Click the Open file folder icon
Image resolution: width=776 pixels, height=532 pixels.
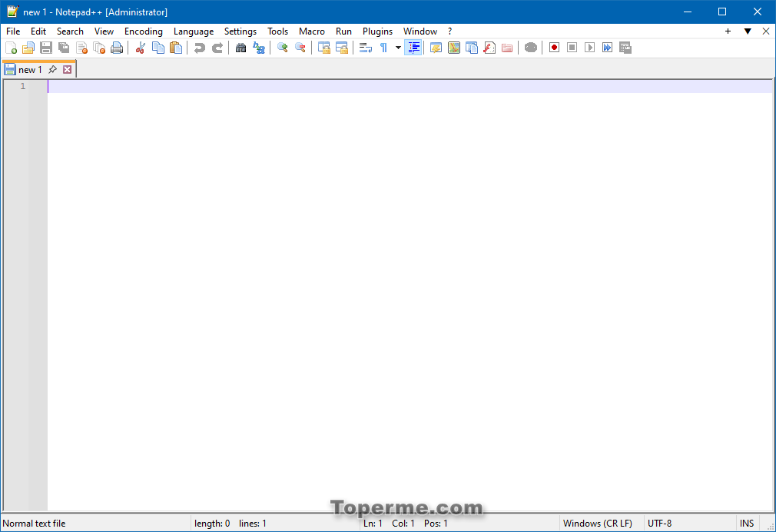coord(28,48)
